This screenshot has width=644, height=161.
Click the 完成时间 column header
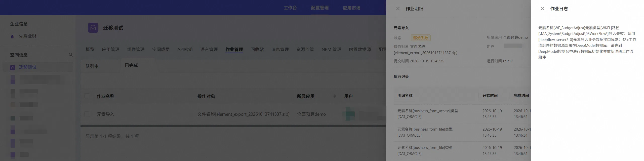(x=521, y=95)
